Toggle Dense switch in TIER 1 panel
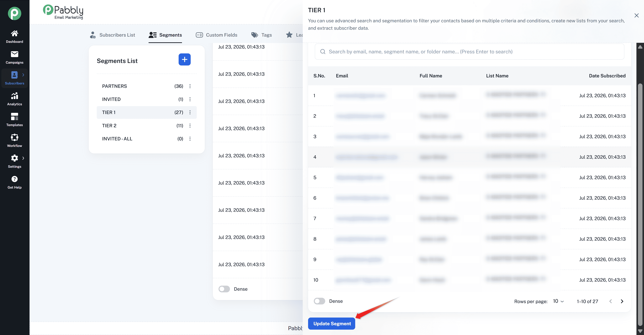The height and width of the screenshot is (335, 644). click(x=319, y=301)
